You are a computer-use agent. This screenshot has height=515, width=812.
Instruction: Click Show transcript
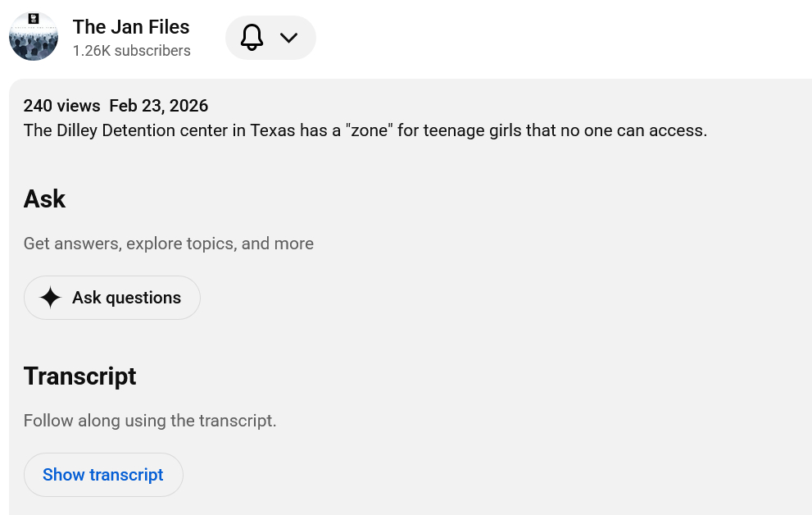(x=103, y=475)
